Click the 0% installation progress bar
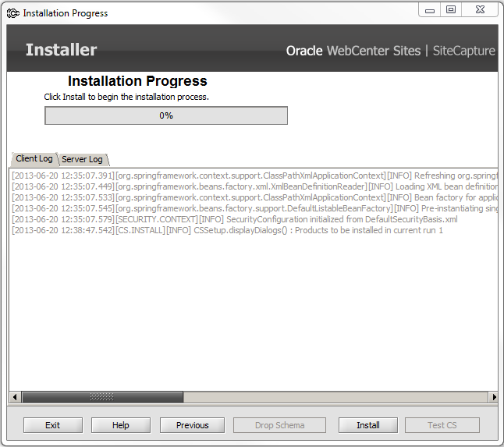The image size is (504, 447). click(x=166, y=115)
